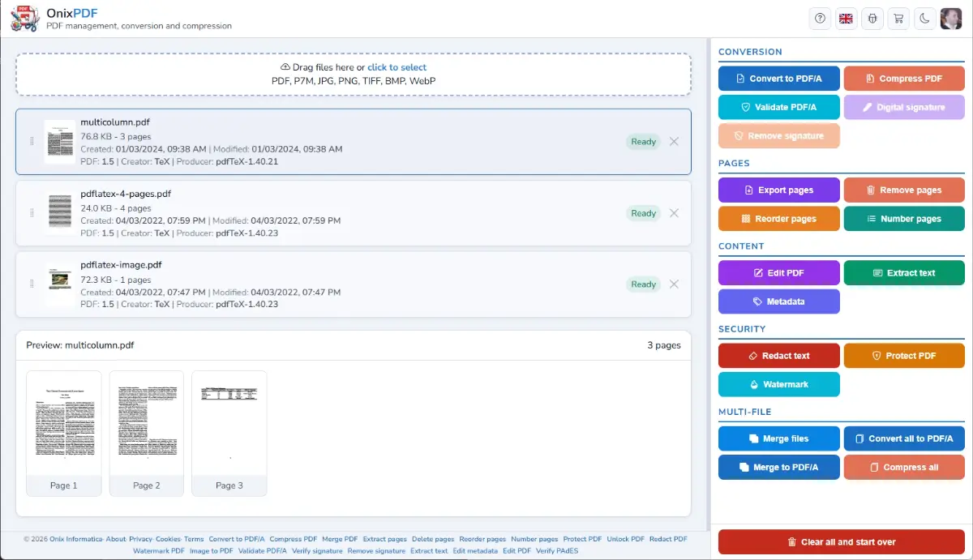The width and height of the screenshot is (973, 560).
Task: Click the cyan Watermark button
Action: pos(779,384)
